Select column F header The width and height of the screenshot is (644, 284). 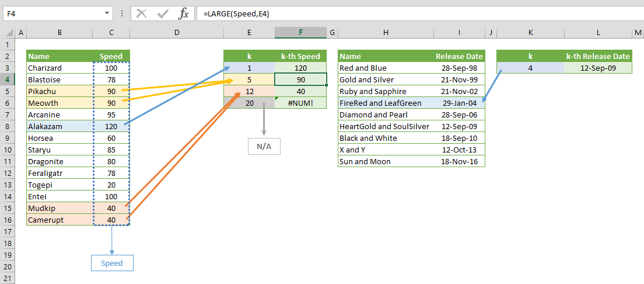[301, 33]
